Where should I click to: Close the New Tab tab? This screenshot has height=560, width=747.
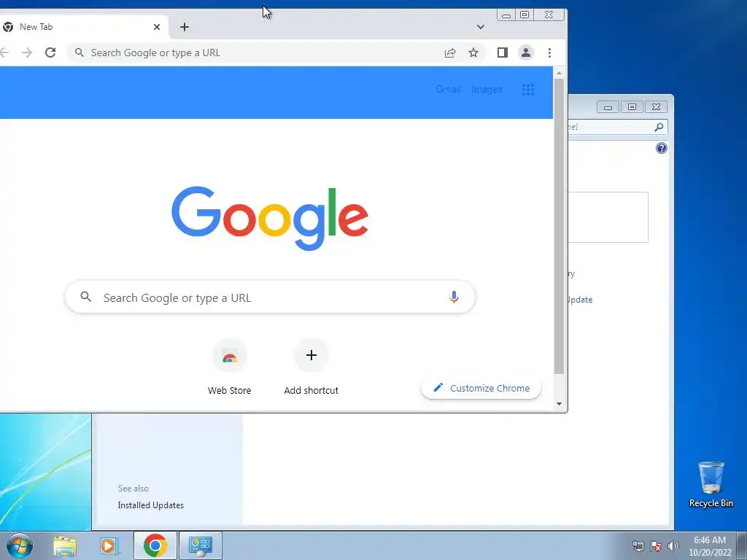pos(157,27)
